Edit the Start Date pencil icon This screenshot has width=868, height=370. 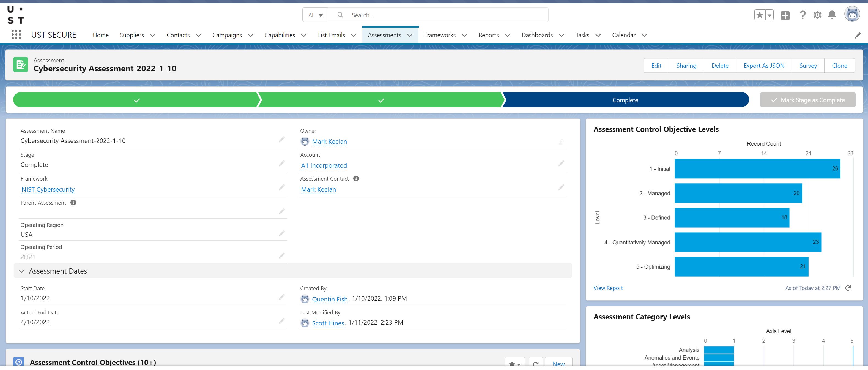(282, 297)
